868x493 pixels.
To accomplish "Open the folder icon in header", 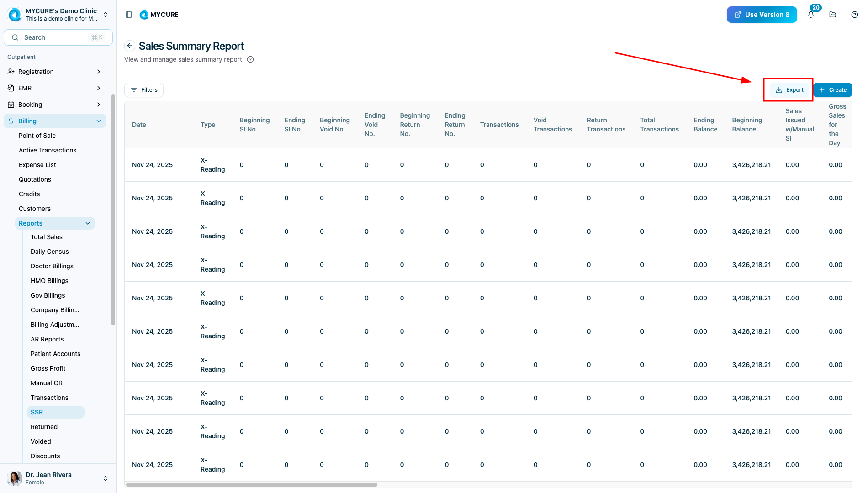I will click(x=833, y=15).
